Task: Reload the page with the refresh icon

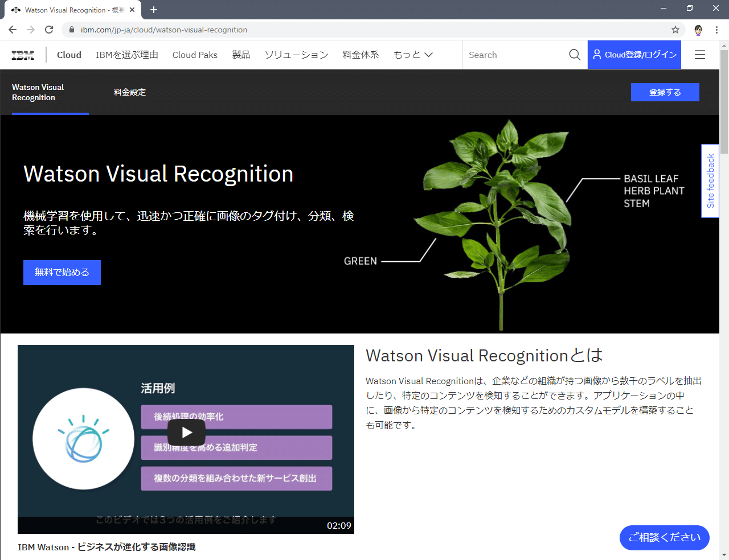Action: pyautogui.click(x=48, y=30)
